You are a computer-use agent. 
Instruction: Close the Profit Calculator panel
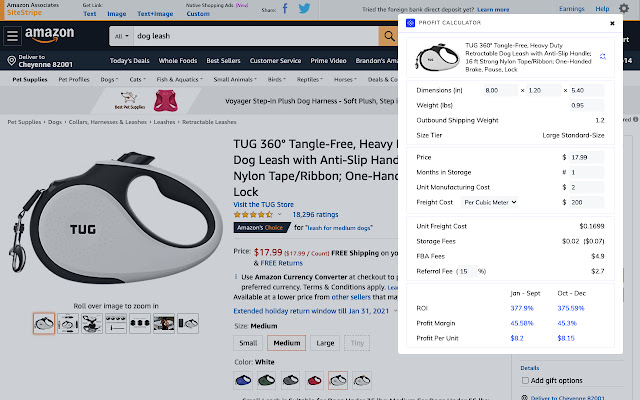pyautogui.click(x=612, y=22)
